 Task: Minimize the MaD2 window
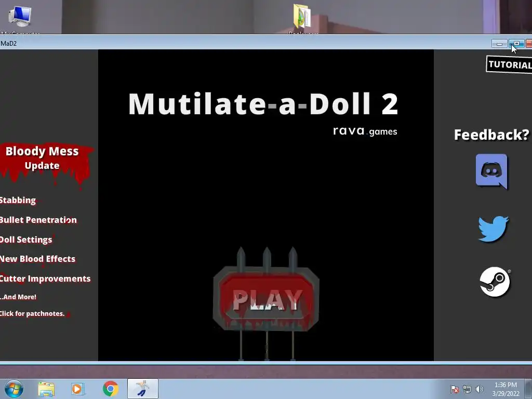click(499, 44)
